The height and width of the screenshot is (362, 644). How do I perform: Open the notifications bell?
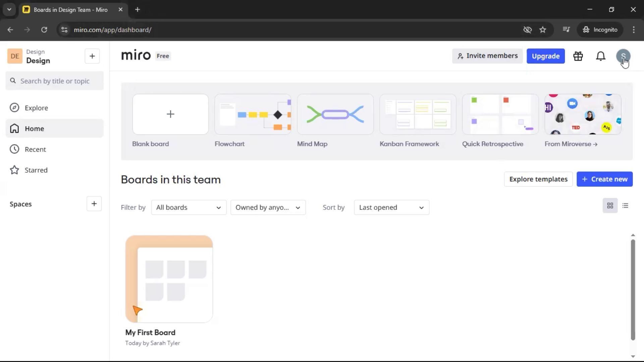(x=600, y=56)
